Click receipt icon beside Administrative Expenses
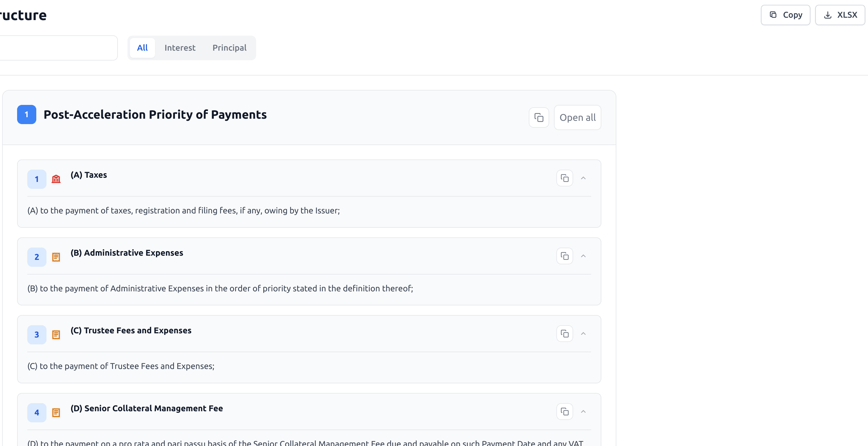The image size is (868, 446). coord(56,257)
